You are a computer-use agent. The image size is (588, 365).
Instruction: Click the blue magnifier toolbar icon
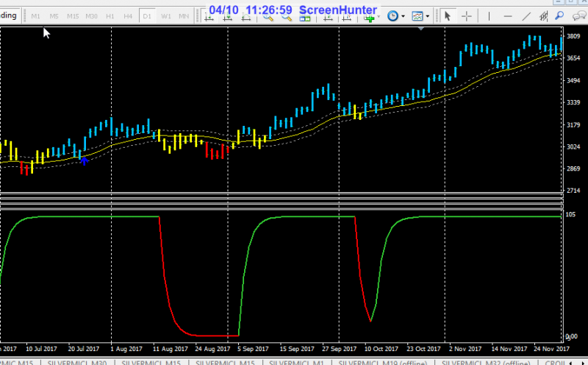click(559, 15)
